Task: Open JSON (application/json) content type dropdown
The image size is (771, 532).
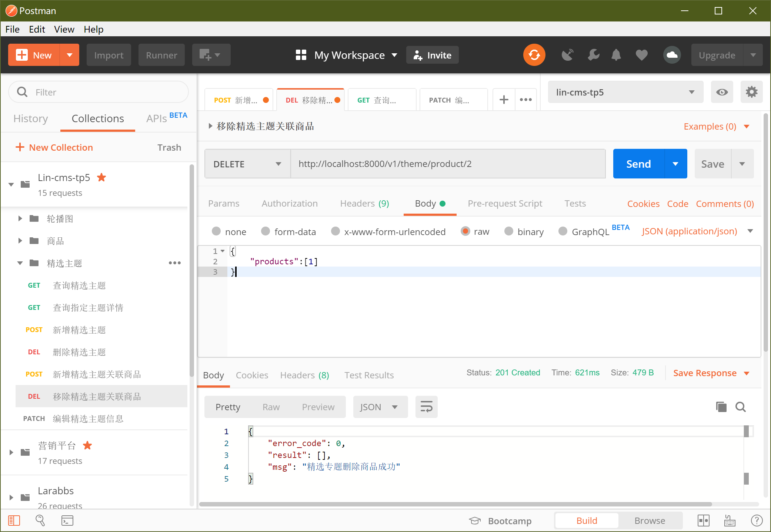Action: click(697, 231)
